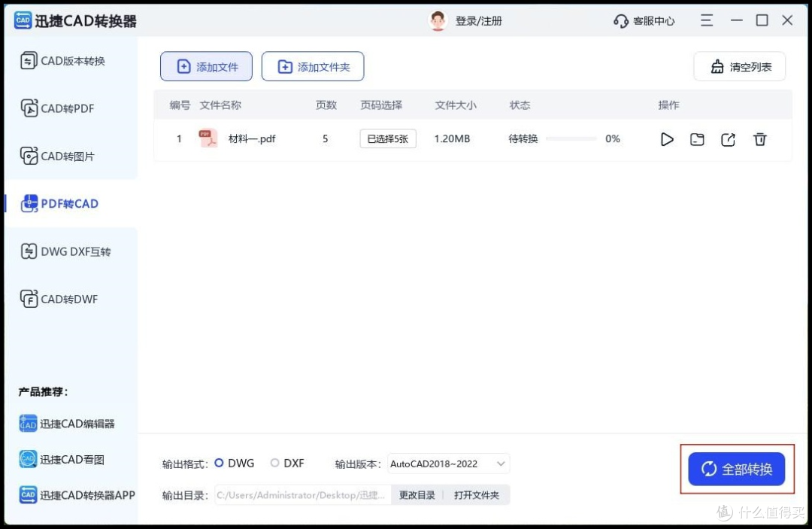Click the 迅捷CAD转换器 app logo icon

pos(23,21)
